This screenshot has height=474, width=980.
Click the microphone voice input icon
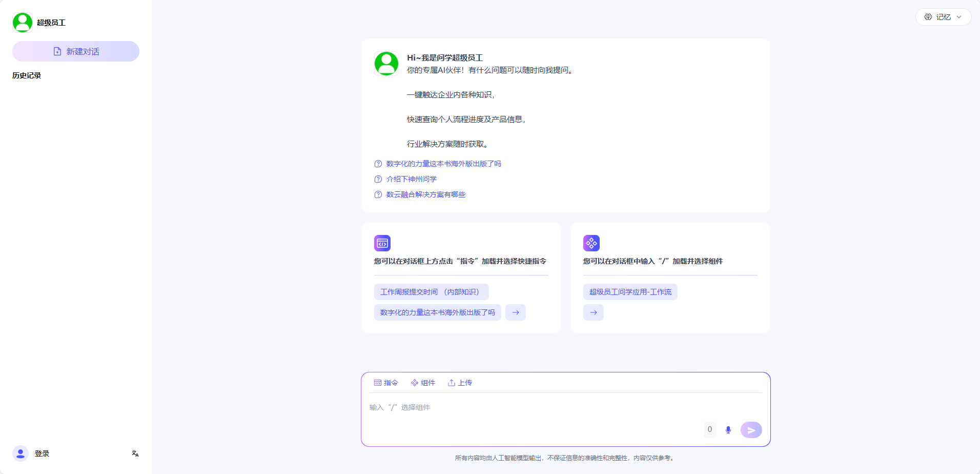point(728,430)
